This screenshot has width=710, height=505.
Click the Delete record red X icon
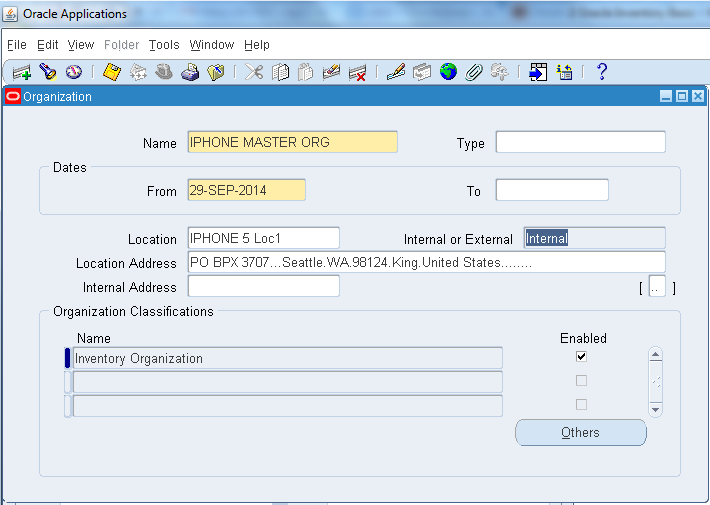pyautogui.click(x=357, y=72)
